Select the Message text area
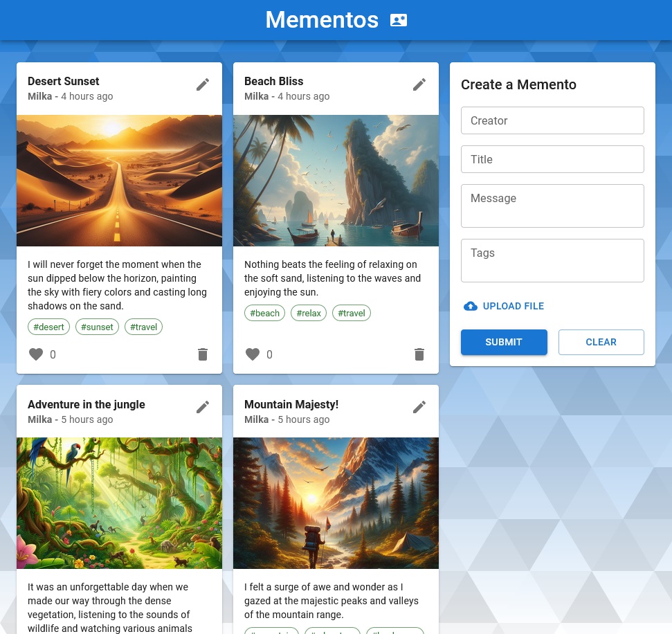 pyautogui.click(x=552, y=206)
